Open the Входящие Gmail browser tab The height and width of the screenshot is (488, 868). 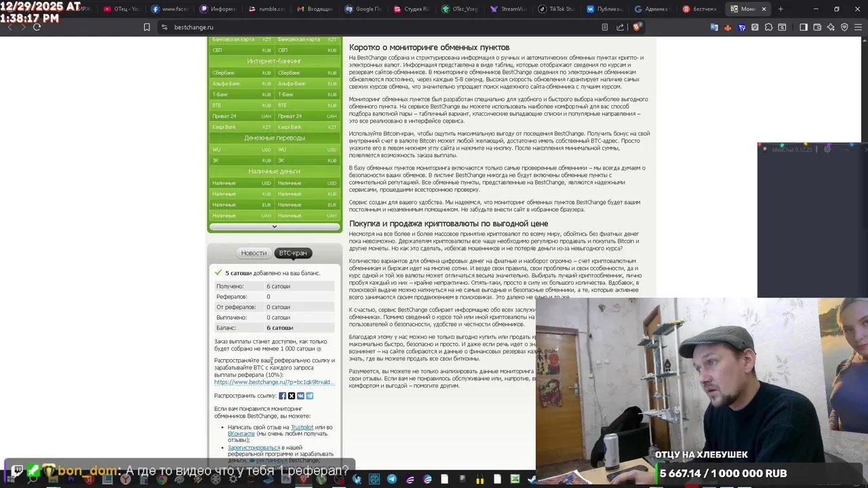pos(315,9)
